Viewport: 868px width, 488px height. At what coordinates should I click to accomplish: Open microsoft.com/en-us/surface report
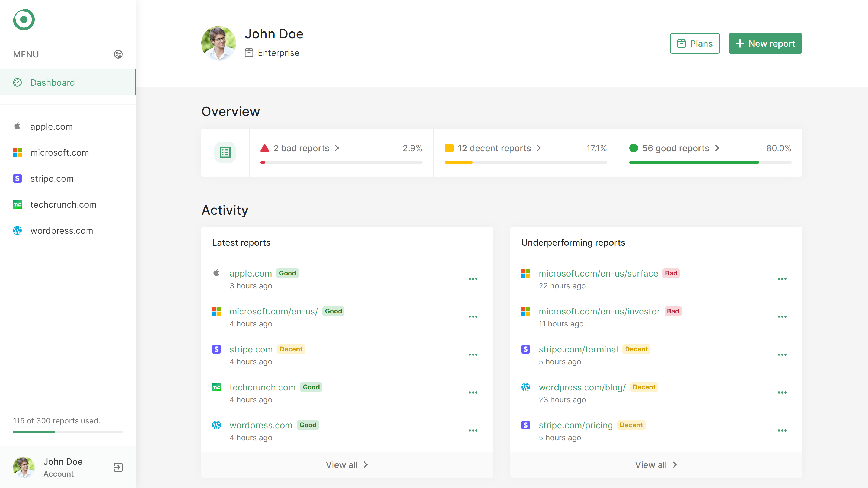598,274
